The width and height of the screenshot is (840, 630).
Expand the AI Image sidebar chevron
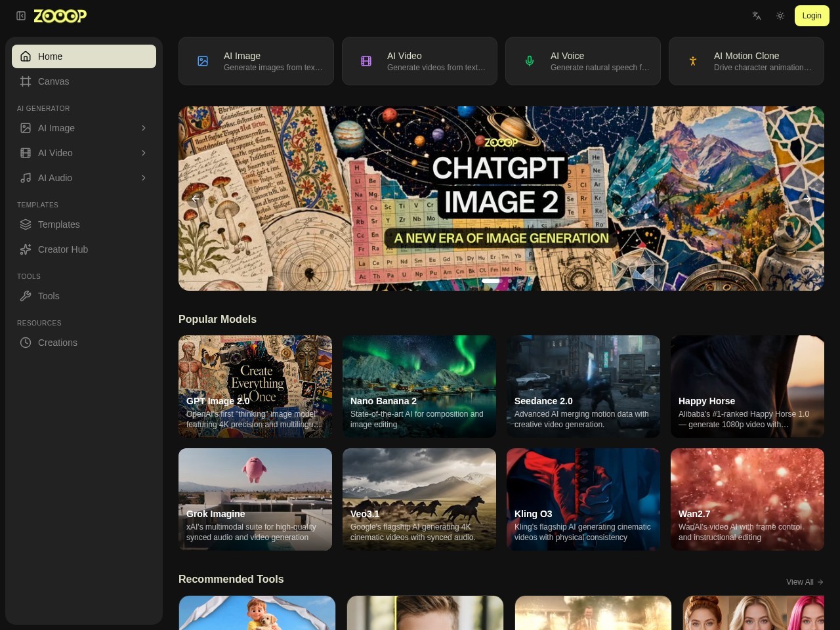coord(144,128)
